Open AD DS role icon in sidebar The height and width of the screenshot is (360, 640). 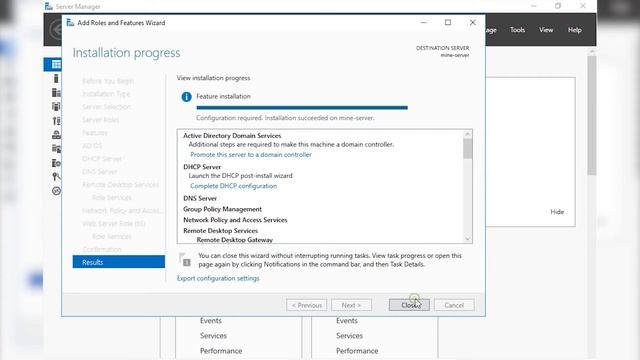tap(56, 107)
